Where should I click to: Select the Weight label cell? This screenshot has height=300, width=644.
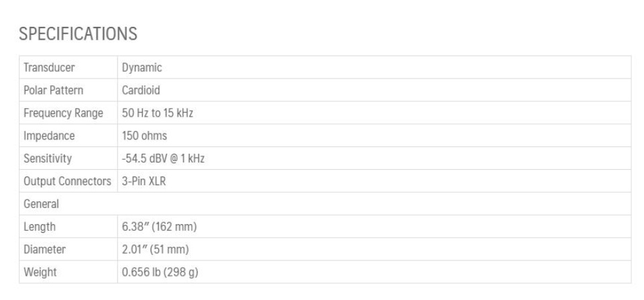coord(68,272)
